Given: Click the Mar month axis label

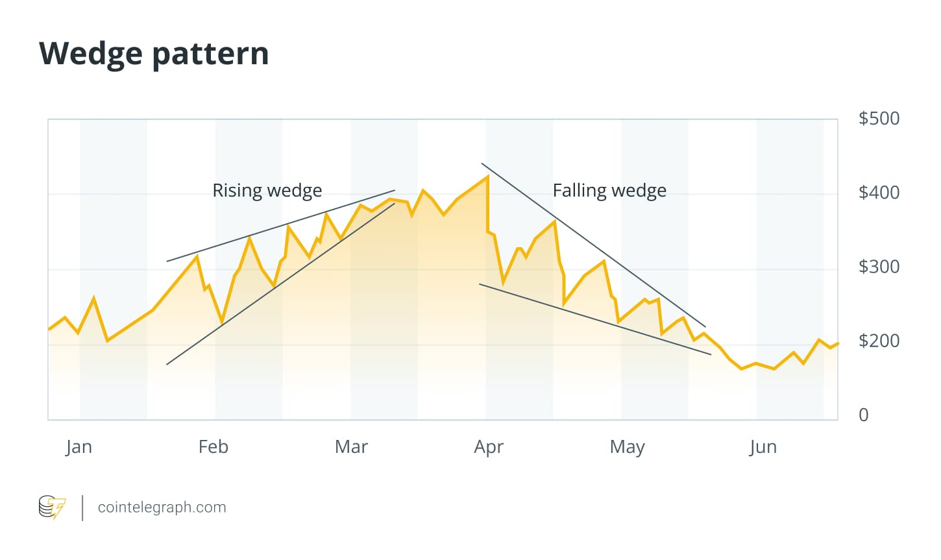Looking at the screenshot, I should click(x=351, y=446).
